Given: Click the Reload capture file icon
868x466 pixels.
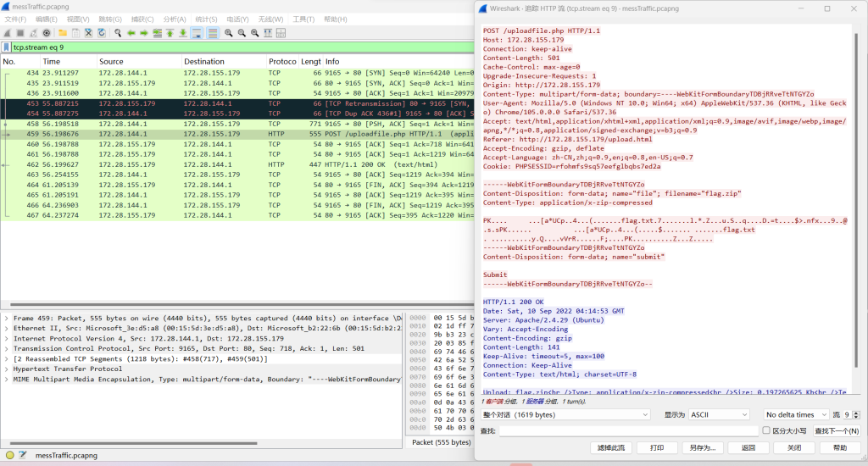Looking at the screenshot, I should click(x=102, y=33).
